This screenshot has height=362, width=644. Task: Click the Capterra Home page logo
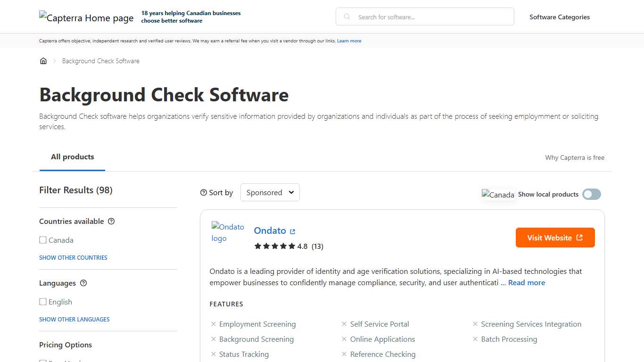coord(86,17)
